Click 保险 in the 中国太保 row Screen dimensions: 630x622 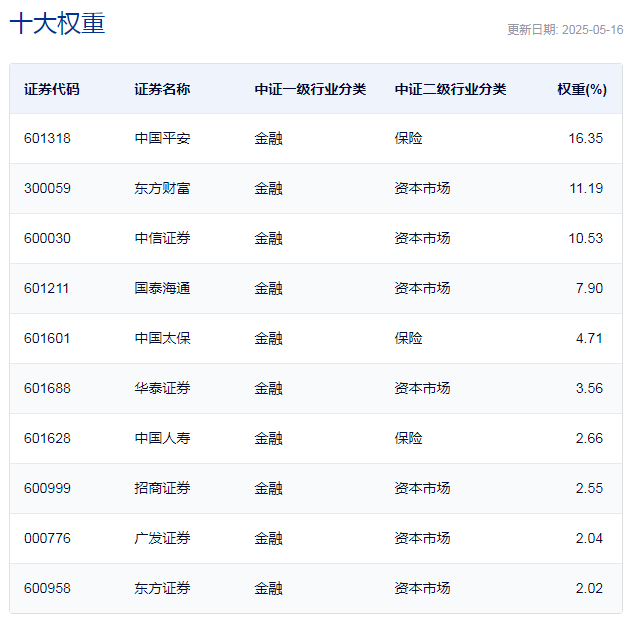click(x=409, y=338)
